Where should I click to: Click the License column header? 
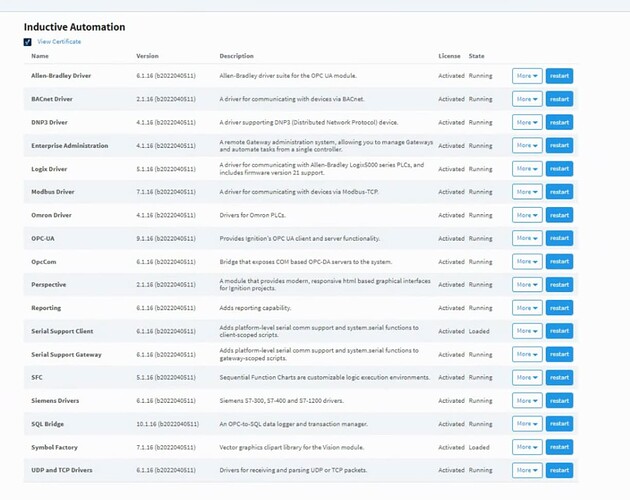tap(449, 56)
